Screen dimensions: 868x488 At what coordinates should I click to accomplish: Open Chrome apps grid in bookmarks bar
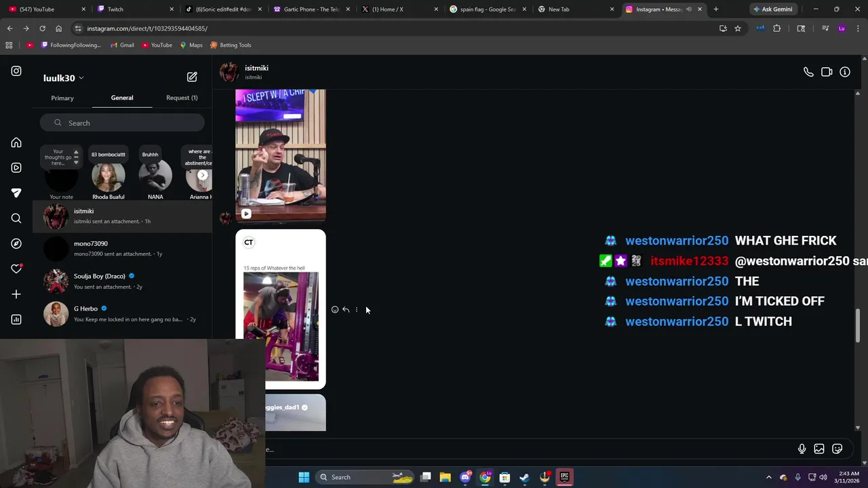[9, 45]
